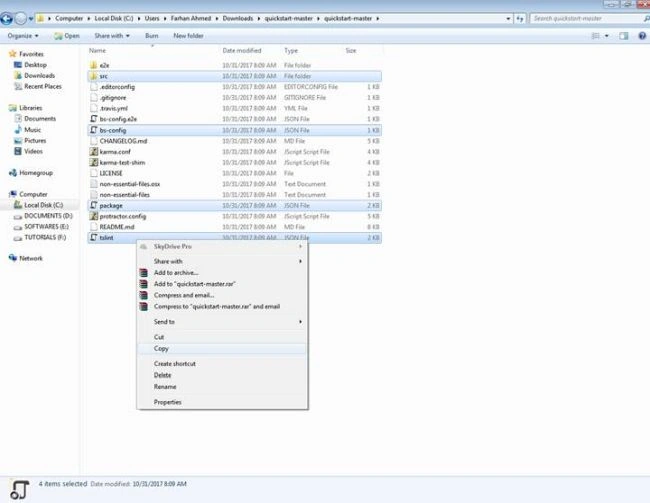Viewport: 650px width, 503px height.
Task: Open the Share with toolbar dropdown
Action: [112, 36]
